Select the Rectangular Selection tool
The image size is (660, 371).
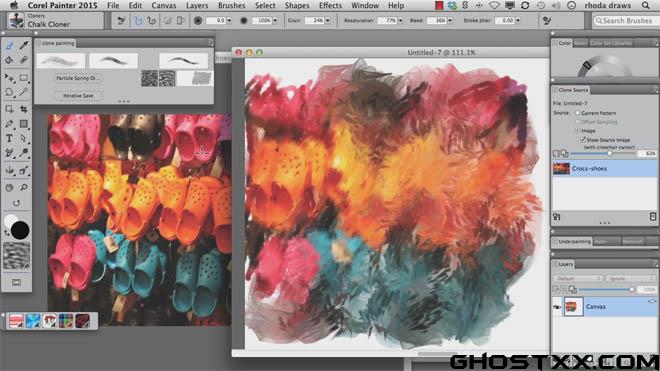tap(24, 77)
